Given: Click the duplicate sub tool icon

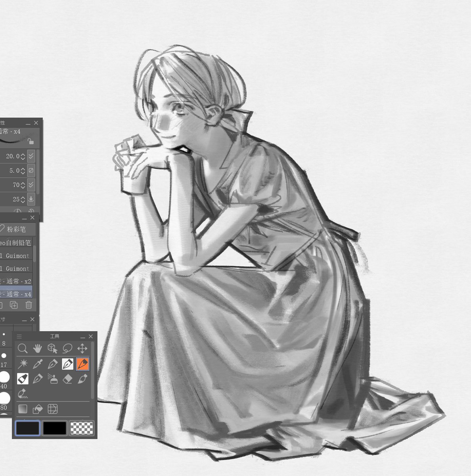Looking at the screenshot, I should 14,305.
